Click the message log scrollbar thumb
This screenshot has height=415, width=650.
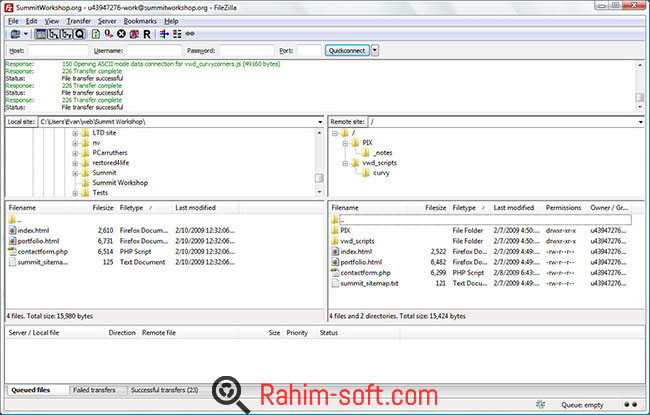[640, 97]
